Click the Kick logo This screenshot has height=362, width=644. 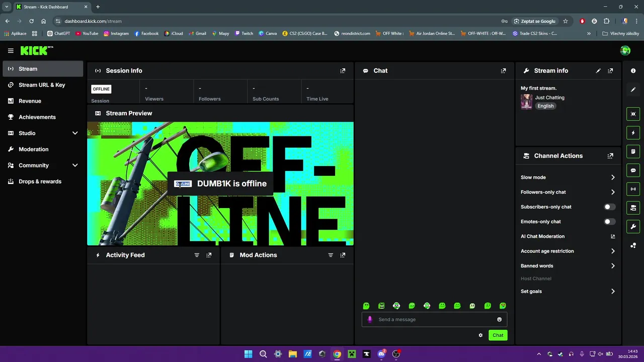36,50
